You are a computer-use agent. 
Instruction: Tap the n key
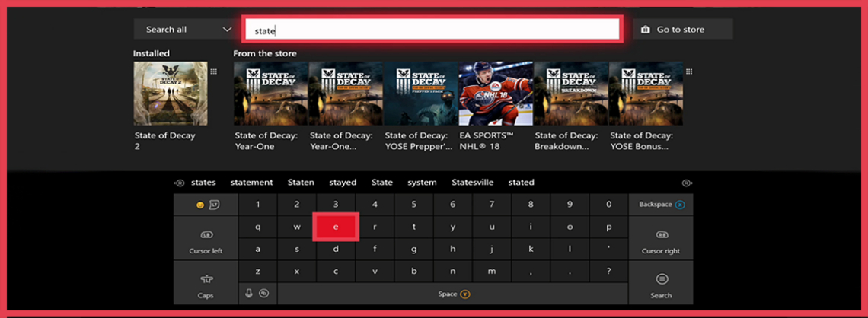453,272
